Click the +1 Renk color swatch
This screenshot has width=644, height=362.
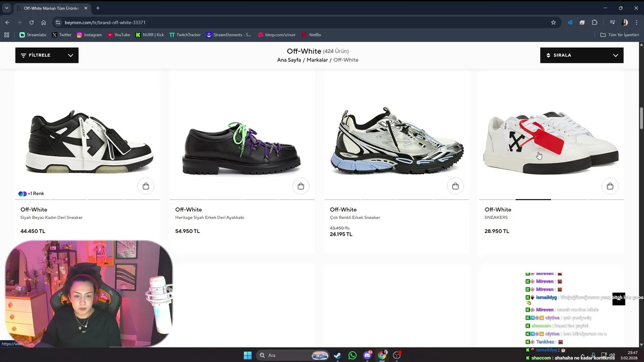tap(31, 194)
